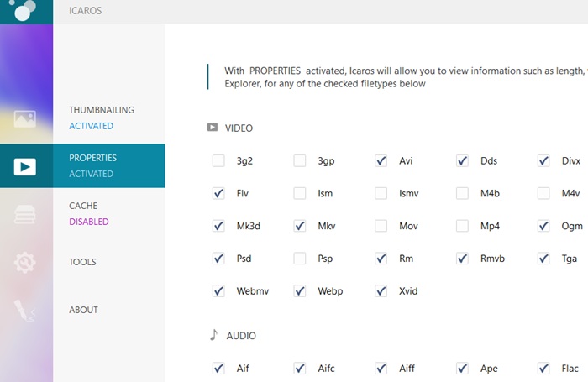Uncheck the Xvid checkbox
588x382 pixels.
click(381, 291)
